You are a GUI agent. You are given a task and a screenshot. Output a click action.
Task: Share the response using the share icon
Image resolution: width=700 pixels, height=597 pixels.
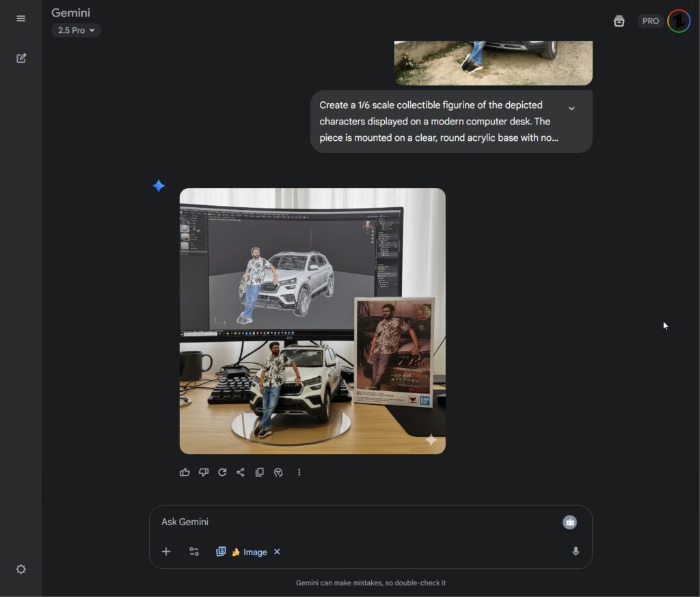(241, 472)
